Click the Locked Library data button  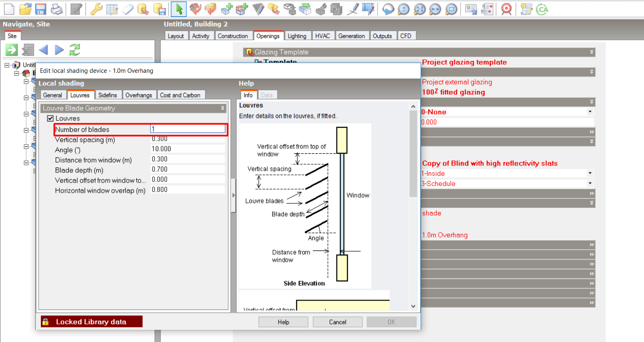pyautogui.click(x=92, y=322)
